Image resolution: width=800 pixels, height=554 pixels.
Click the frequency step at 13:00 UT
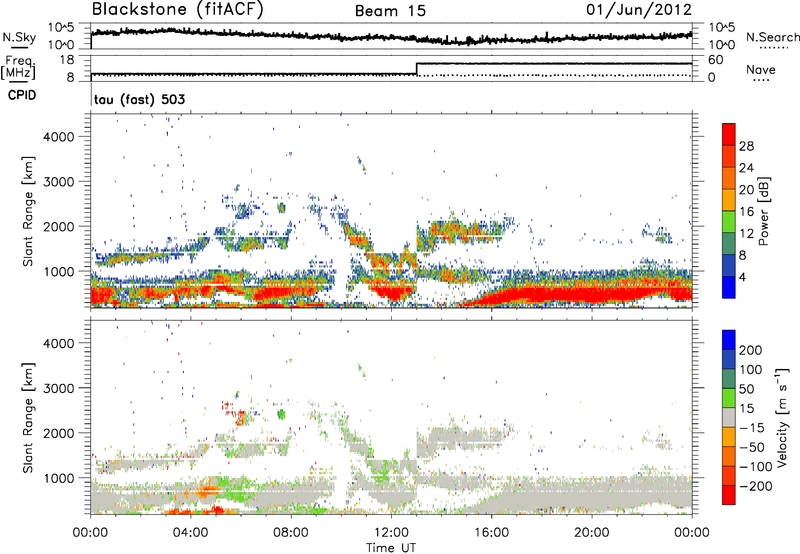click(x=417, y=69)
